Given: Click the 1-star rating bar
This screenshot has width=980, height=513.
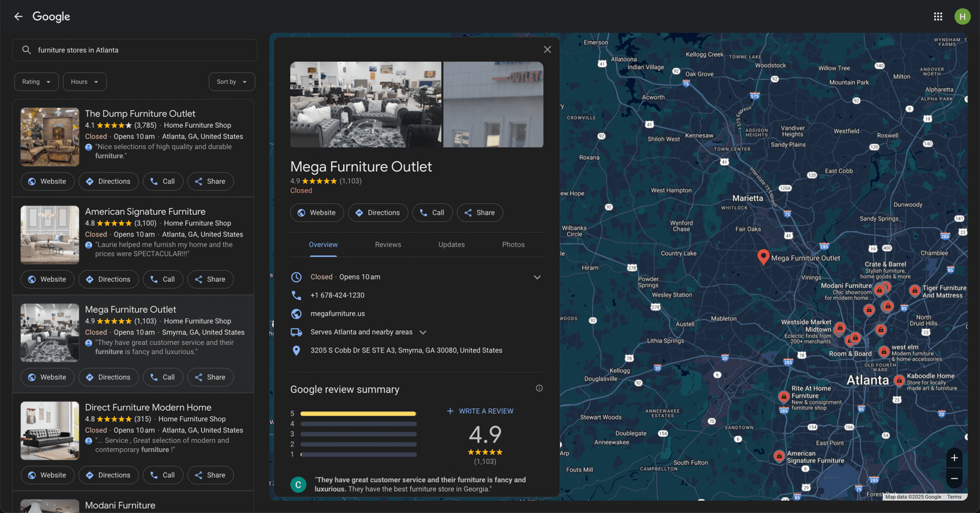Looking at the screenshot, I should point(358,455).
